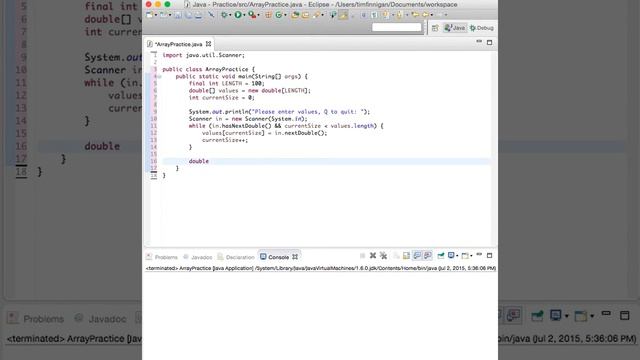Open the New Java Class dropdown arrow
640x360 pixels.
(285, 15)
